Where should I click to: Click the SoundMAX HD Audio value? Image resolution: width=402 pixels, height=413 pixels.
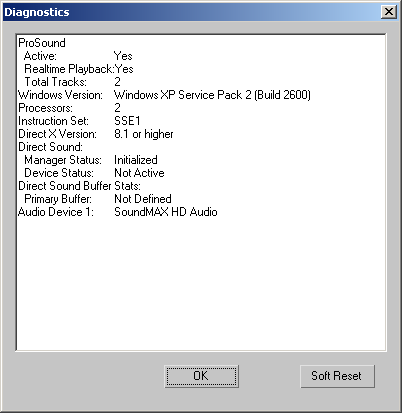166,212
